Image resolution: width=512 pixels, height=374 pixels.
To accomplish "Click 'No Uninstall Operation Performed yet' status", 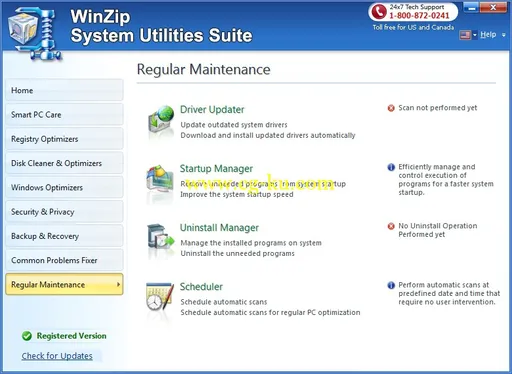I will tap(438, 230).
